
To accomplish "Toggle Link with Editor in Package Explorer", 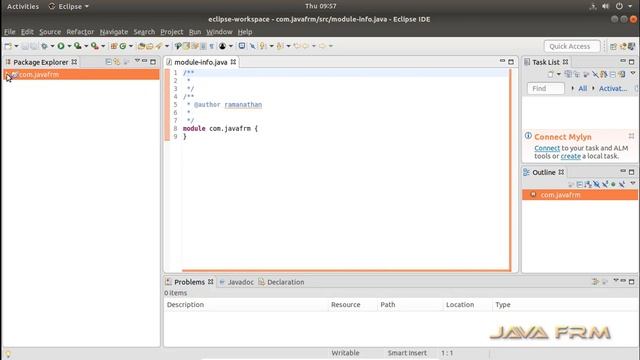I will click(x=117, y=62).
